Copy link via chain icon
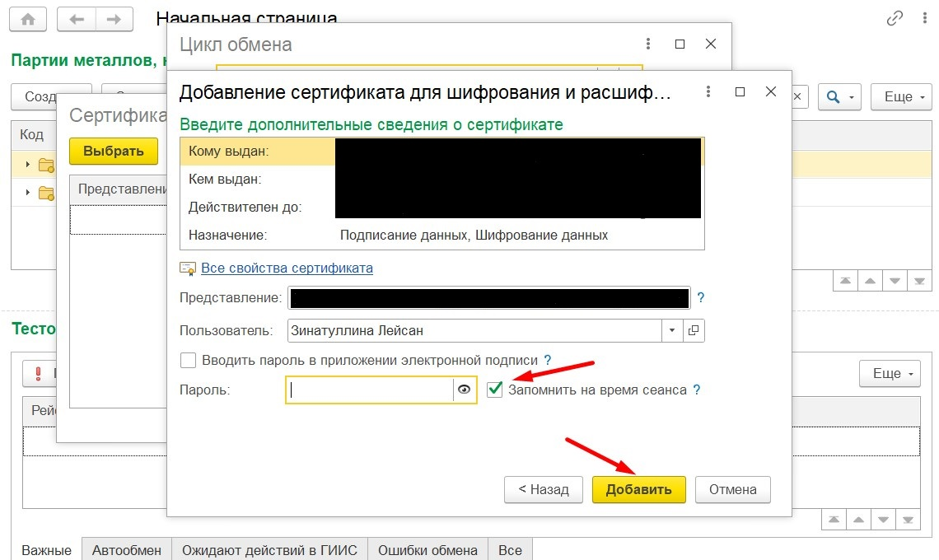This screenshot has height=560, width=939. (895, 19)
